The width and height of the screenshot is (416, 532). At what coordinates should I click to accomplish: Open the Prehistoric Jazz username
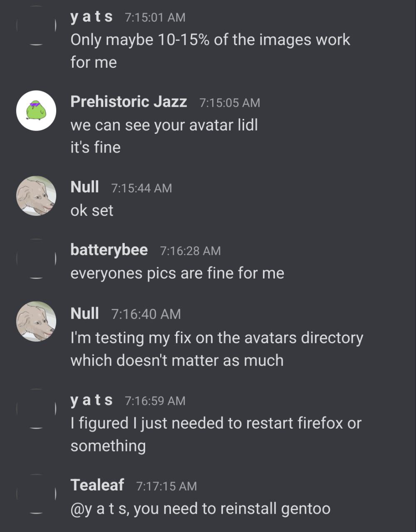click(x=129, y=101)
